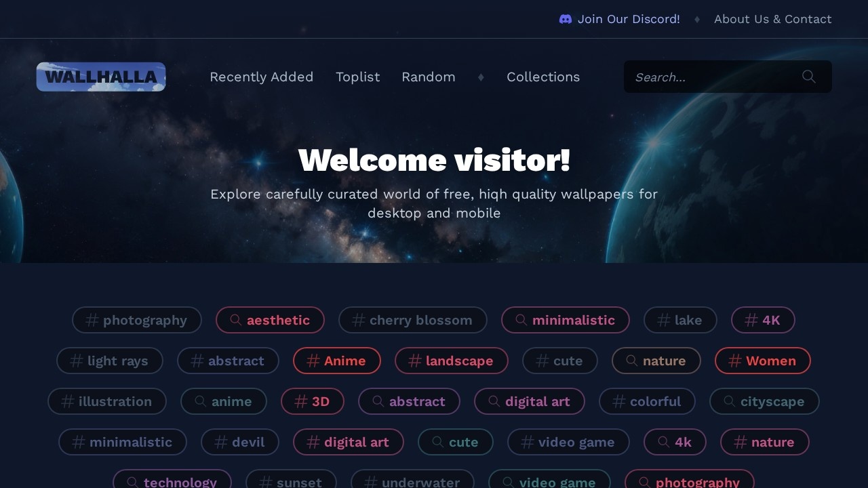This screenshot has height=488, width=868.
Task: Click the hash icon on 3D tag
Action: pyautogui.click(x=301, y=401)
